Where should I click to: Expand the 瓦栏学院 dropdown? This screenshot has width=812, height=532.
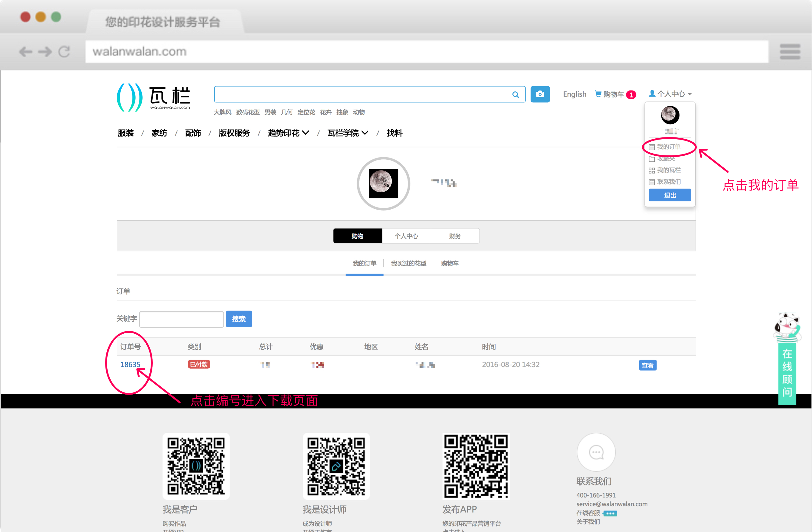pyautogui.click(x=365, y=133)
